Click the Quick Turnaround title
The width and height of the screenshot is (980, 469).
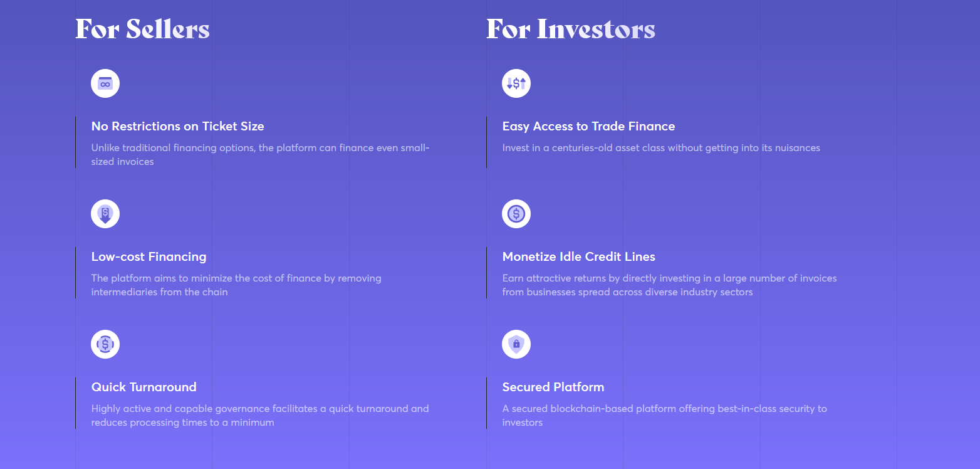144,387
